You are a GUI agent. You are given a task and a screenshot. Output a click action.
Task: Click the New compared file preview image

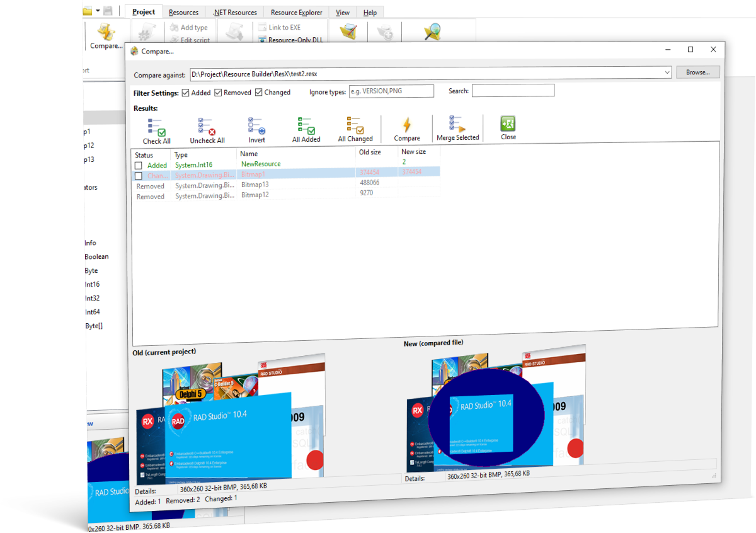(496, 408)
